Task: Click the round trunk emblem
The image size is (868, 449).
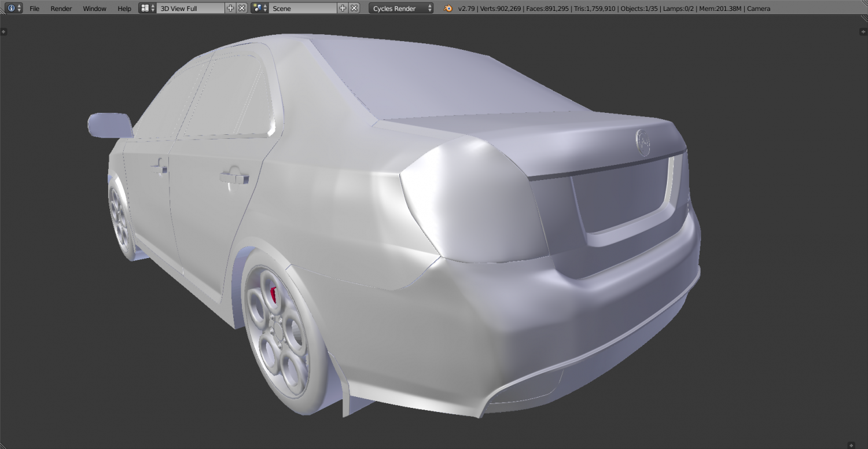Action: click(643, 142)
